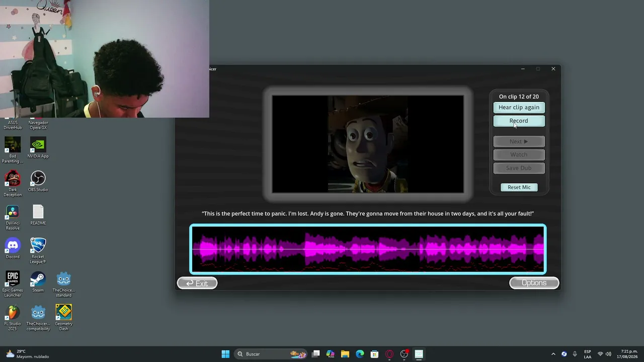Switch to OBS Studio on the taskbar
This screenshot has width=644, height=362.
point(404,354)
